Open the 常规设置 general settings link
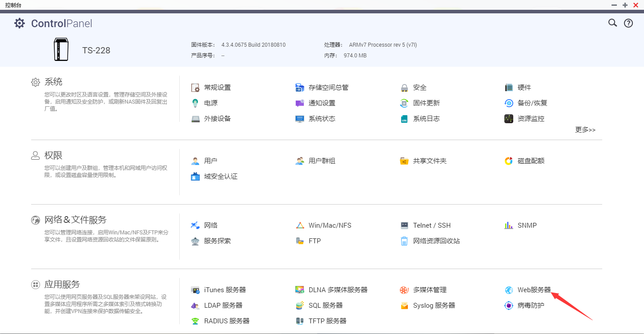The image size is (644, 334). tap(217, 88)
